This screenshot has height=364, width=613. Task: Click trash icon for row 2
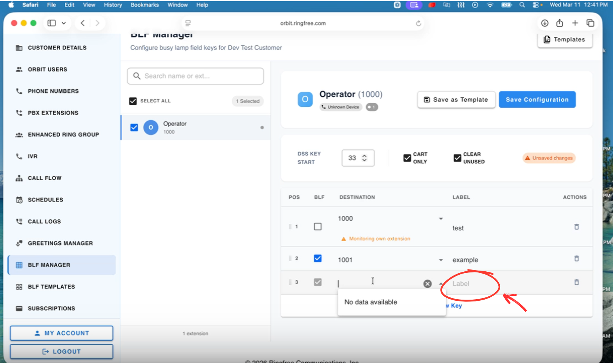point(576,258)
